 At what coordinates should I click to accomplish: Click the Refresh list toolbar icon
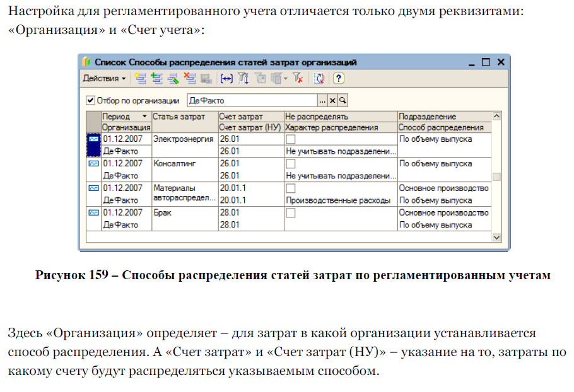coord(319,78)
